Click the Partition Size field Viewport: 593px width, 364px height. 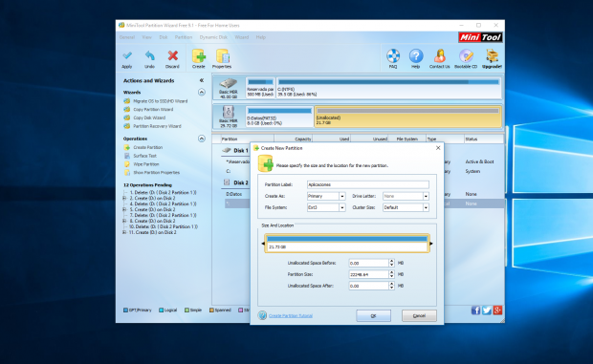coord(368,274)
